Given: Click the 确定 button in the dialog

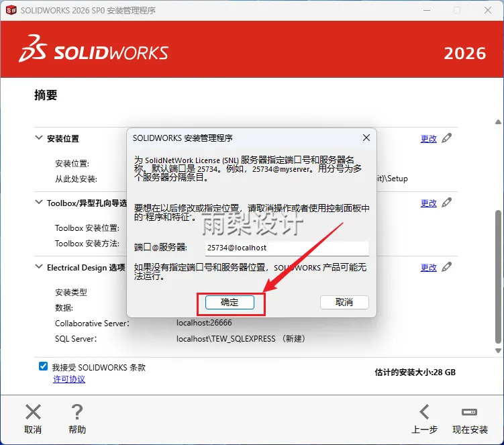Looking at the screenshot, I should (x=230, y=302).
